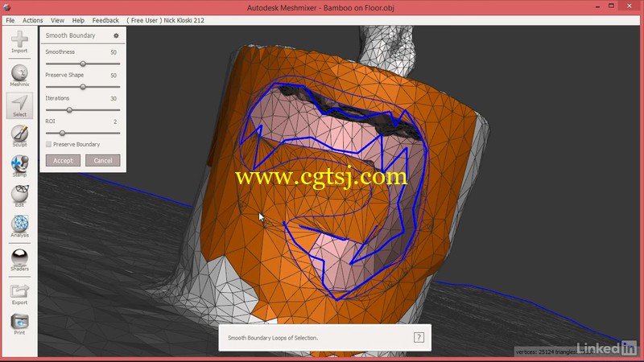This screenshot has height=362, width=644.
Task: Click the Preserve Shape slider handle
Action: click(83, 87)
